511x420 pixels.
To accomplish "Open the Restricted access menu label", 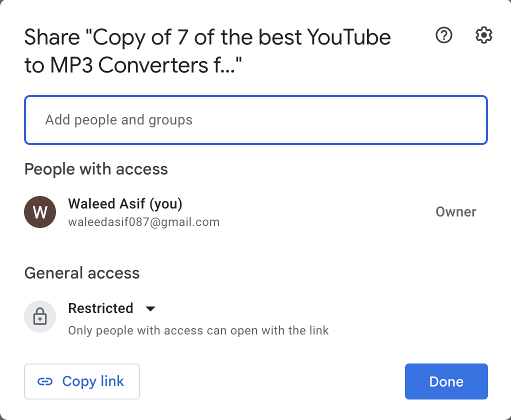I will 100,308.
